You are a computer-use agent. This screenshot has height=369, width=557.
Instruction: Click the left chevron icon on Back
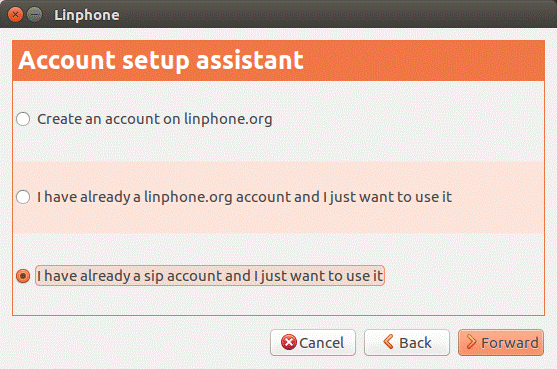click(388, 342)
